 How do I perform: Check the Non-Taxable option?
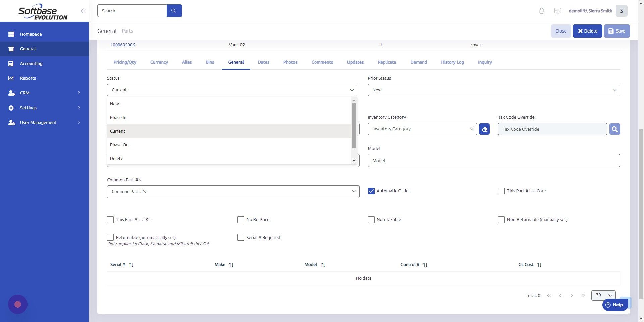[371, 220]
